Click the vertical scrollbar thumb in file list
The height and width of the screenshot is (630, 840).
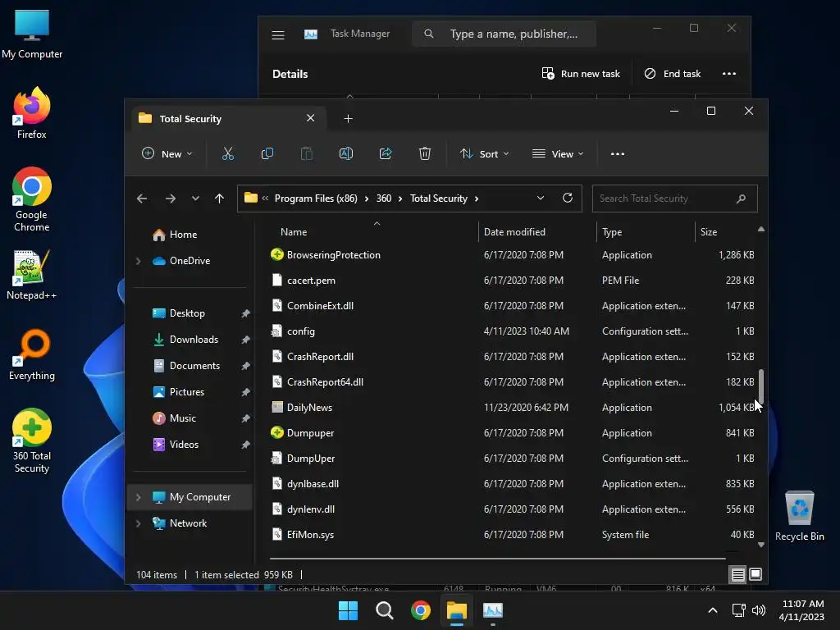(x=760, y=388)
